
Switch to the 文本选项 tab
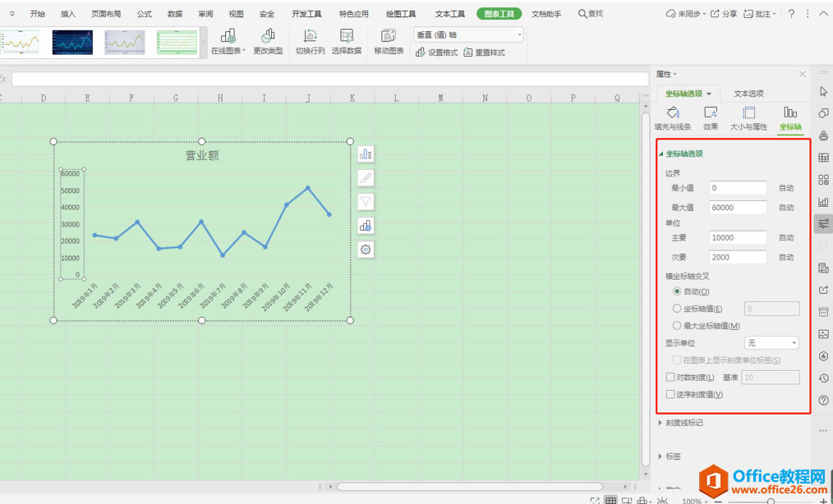tap(748, 94)
